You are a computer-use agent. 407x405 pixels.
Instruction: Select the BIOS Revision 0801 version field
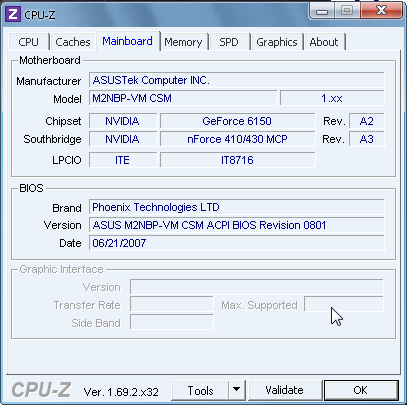(x=237, y=225)
